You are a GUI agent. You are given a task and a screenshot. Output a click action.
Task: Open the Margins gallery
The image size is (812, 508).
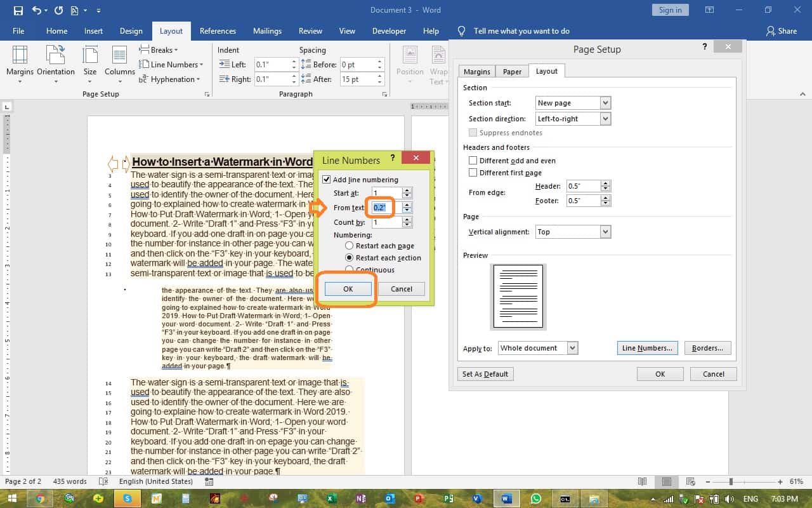click(x=20, y=64)
